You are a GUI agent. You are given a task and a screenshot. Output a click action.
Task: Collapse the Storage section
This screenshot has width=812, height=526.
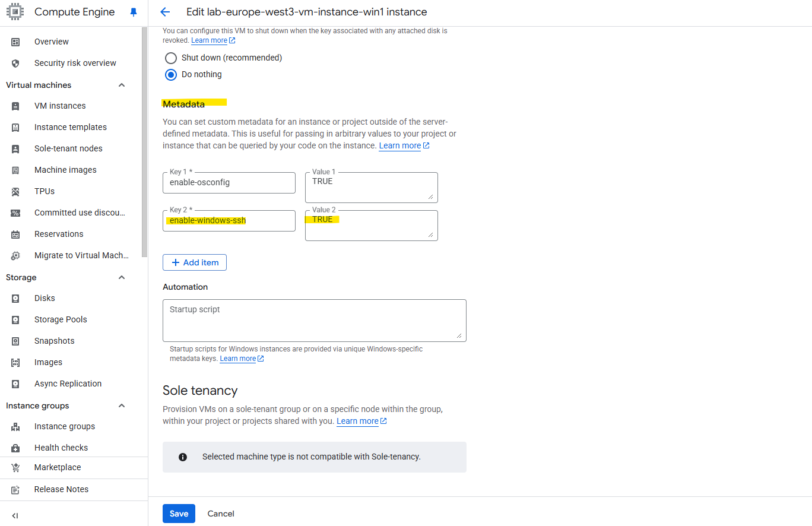(122, 277)
